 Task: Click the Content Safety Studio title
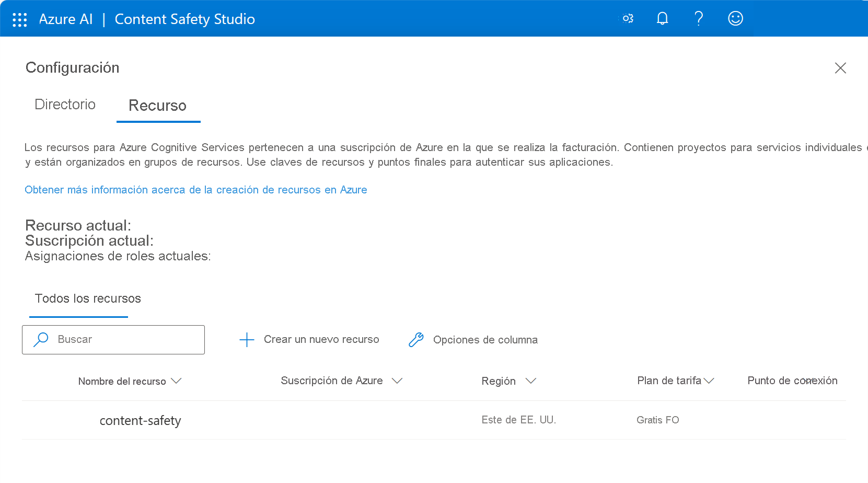pos(185,19)
